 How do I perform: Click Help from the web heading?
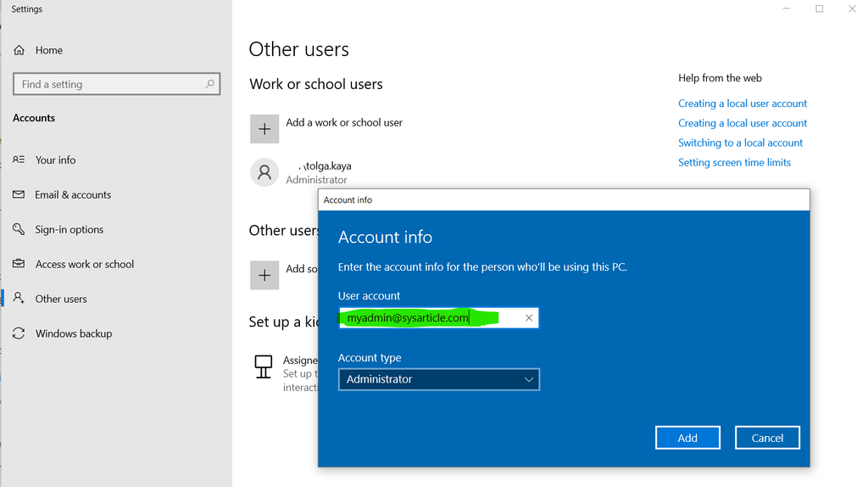tap(720, 78)
